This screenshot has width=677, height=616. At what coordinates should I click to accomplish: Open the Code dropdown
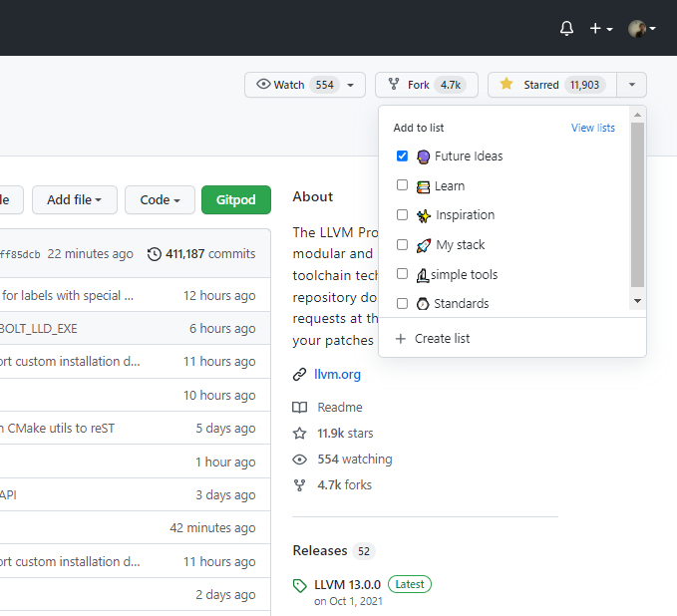[x=160, y=200]
